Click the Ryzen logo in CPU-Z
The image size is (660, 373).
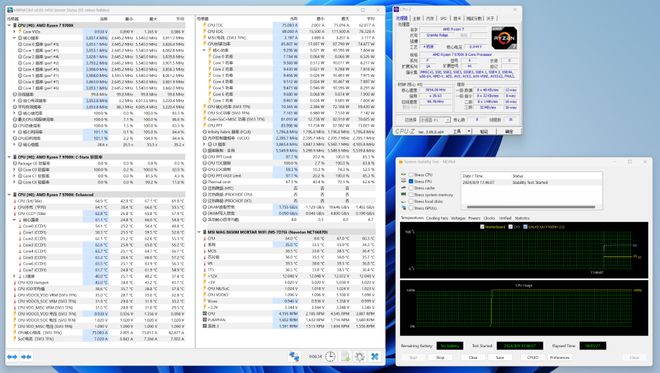pos(504,38)
